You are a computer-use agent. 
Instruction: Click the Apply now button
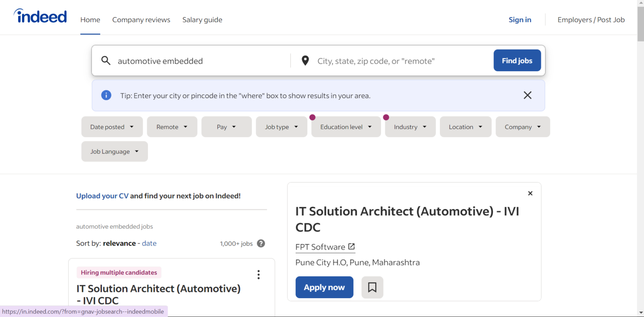[x=324, y=287]
